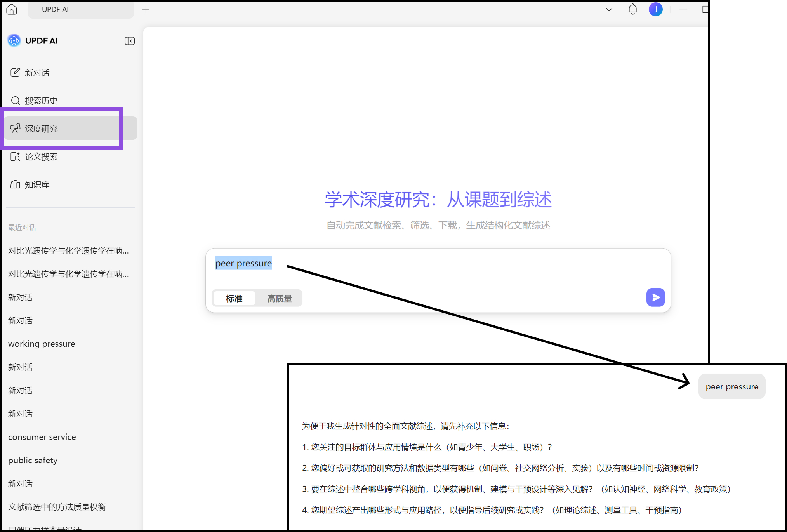The width and height of the screenshot is (787, 532).
Task: Click the 知识库 books icon
Action: [x=15, y=184]
